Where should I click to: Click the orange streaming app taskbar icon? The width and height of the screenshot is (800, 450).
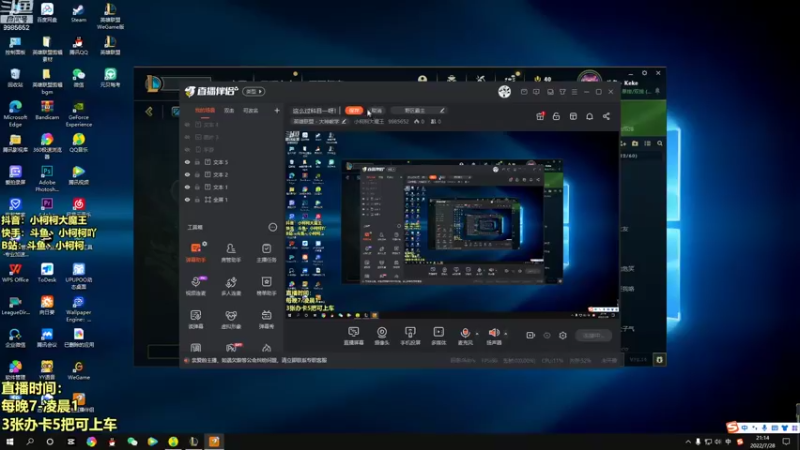(x=214, y=441)
